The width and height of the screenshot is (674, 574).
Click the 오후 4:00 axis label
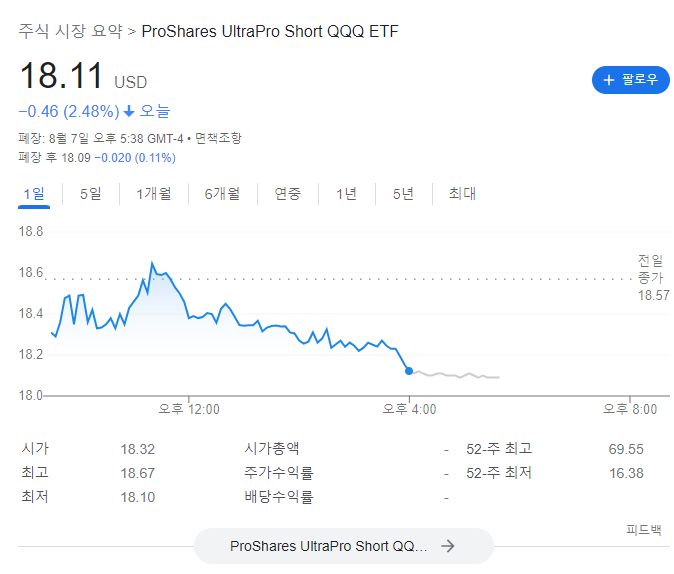point(409,409)
